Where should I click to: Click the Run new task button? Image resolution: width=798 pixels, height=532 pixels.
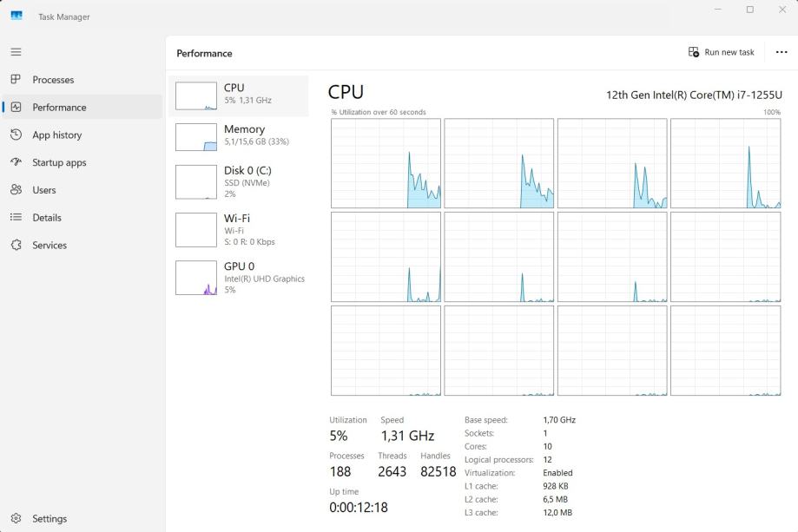(721, 52)
